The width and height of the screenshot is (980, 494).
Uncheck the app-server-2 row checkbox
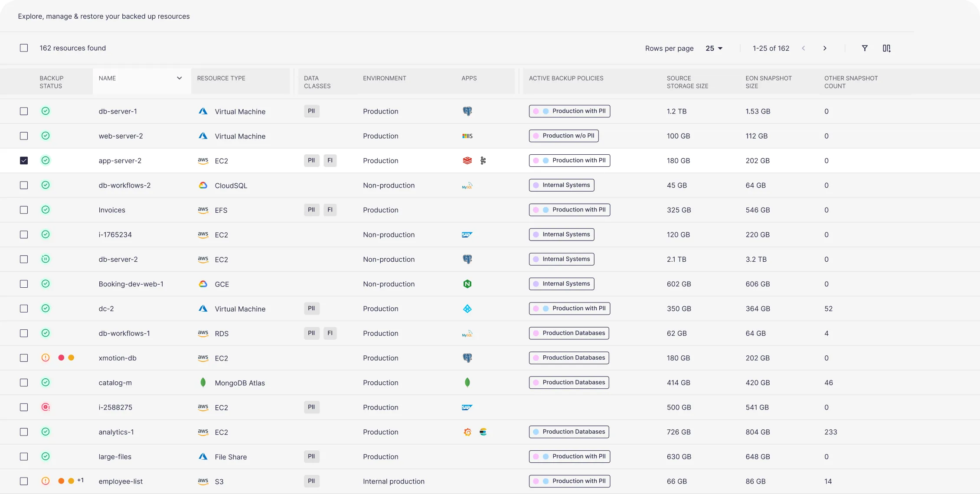pos(24,161)
